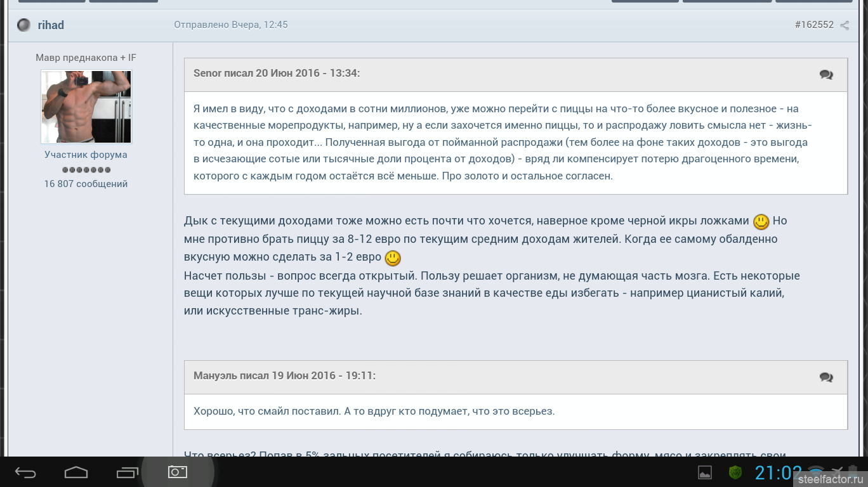Click the share icon next to #162552
868x487 pixels.
845,25
